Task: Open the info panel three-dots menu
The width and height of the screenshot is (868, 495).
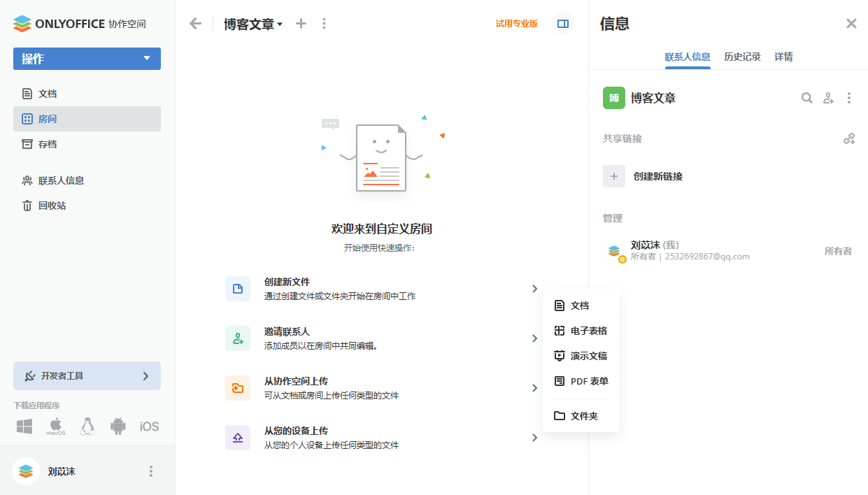Action: click(849, 98)
